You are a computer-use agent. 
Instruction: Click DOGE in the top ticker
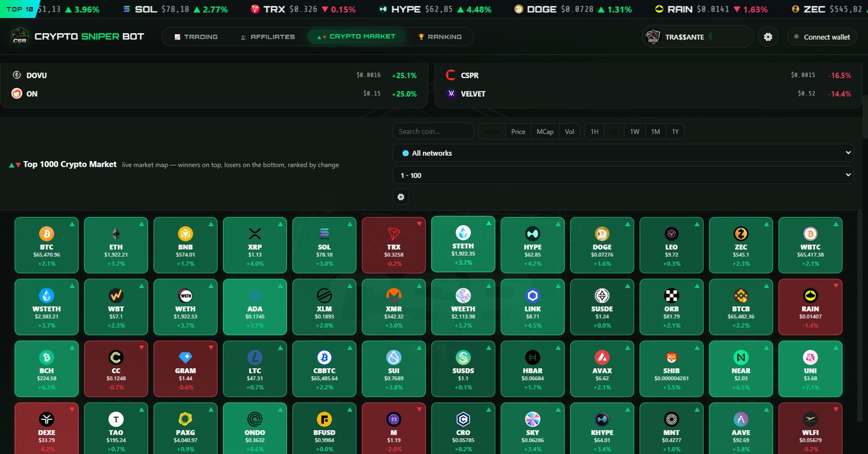[573, 9]
